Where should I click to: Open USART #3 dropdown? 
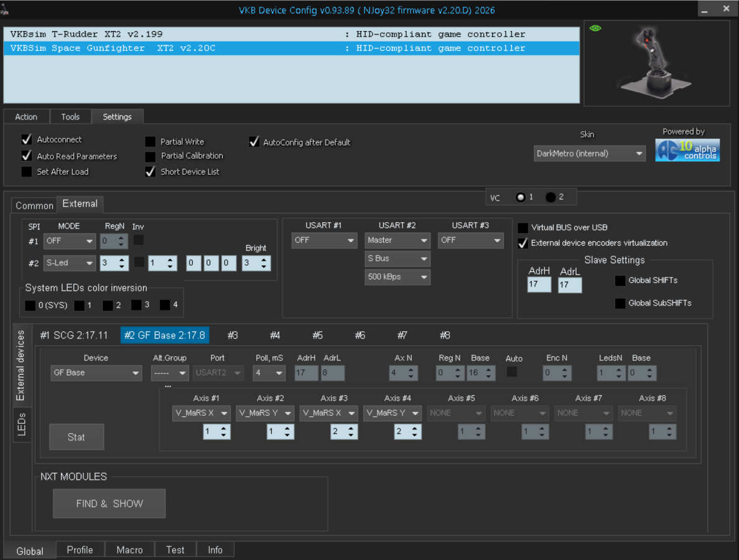click(470, 240)
